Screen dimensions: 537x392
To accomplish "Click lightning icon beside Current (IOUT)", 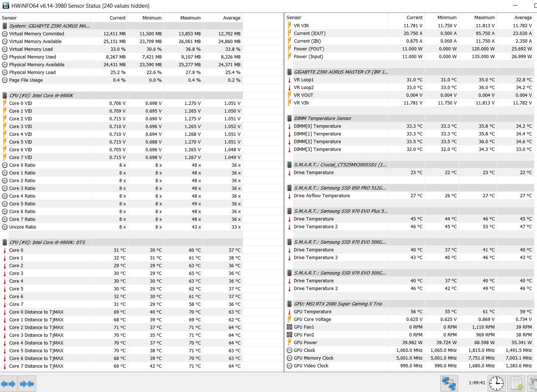I will tap(289, 33).
